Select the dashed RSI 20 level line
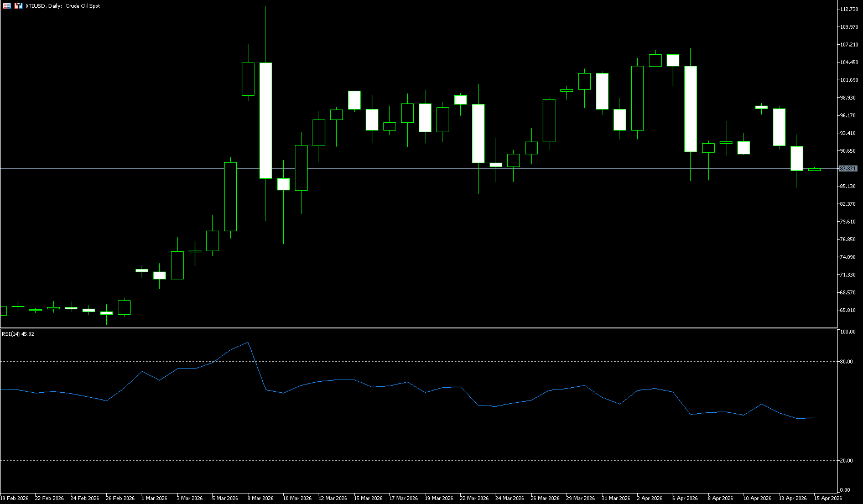 pyautogui.click(x=387, y=460)
